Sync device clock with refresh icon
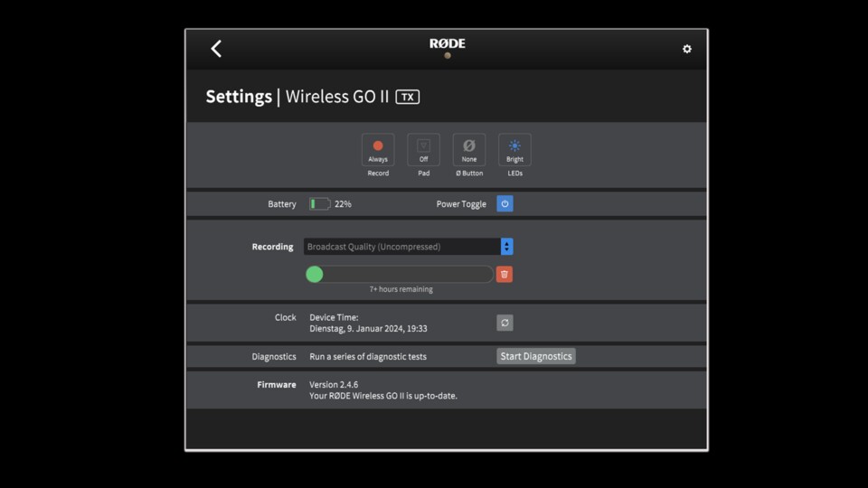The height and width of the screenshot is (488, 868). (x=505, y=323)
